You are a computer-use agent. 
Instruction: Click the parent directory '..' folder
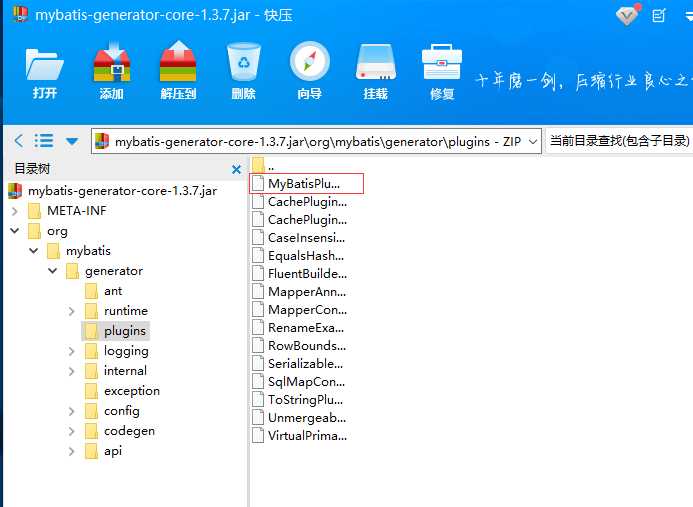pyautogui.click(x=263, y=165)
